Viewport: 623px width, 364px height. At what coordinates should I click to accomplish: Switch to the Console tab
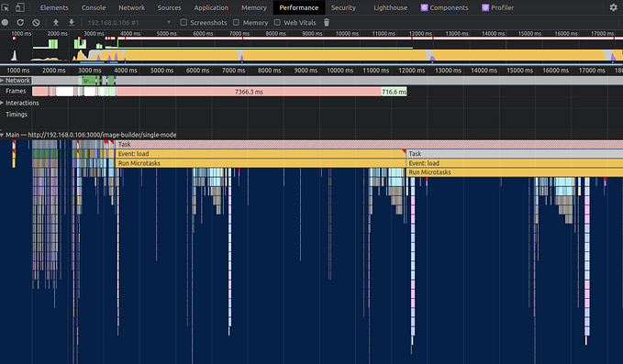(x=94, y=7)
